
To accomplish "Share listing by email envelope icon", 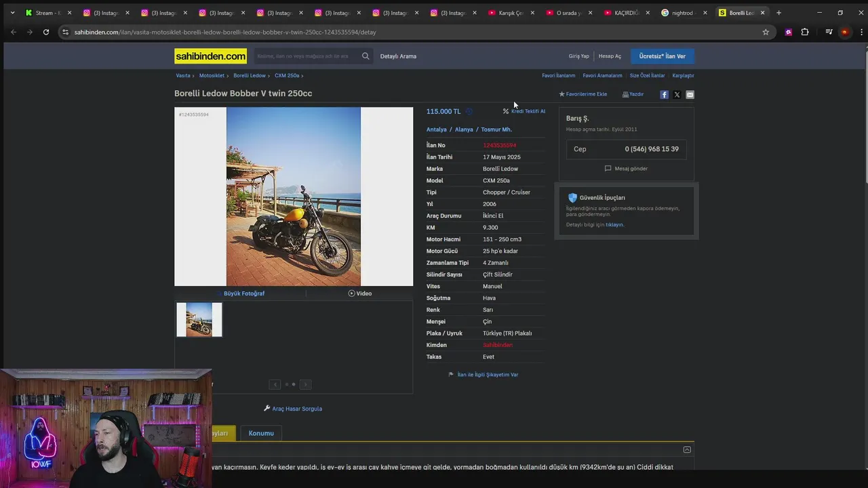I will pyautogui.click(x=690, y=95).
